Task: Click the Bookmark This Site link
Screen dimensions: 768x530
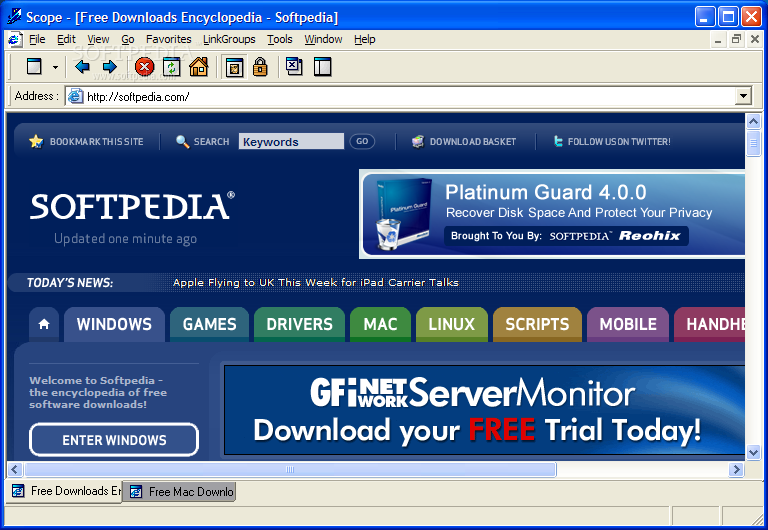Action: pos(96,142)
